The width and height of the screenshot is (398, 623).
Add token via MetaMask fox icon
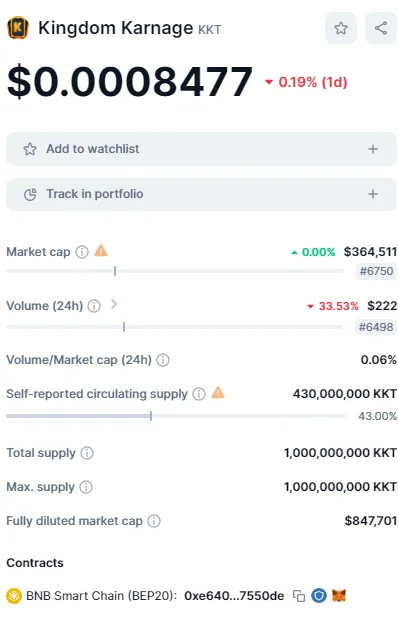tap(339, 596)
